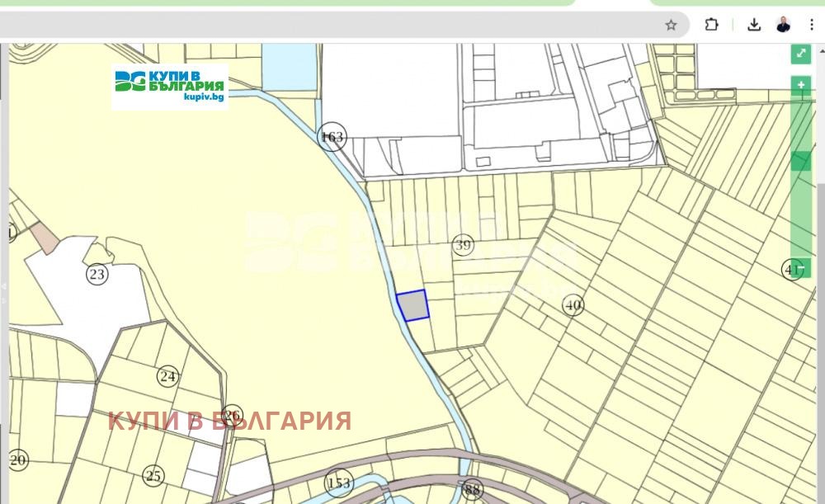The image size is (825, 504).
Task: Click cadastral block label 153
Action: click(x=338, y=483)
